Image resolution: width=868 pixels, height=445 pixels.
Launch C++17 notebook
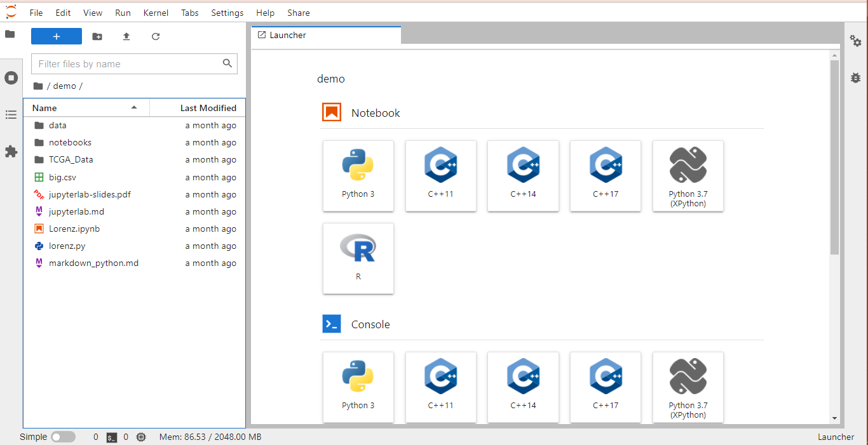[606, 176]
